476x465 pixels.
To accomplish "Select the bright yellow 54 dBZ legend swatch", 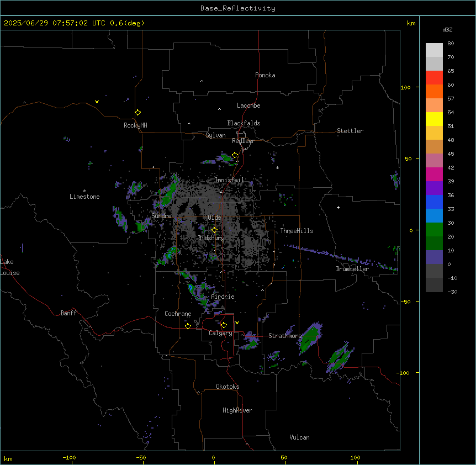I will (x=434, y=119).
